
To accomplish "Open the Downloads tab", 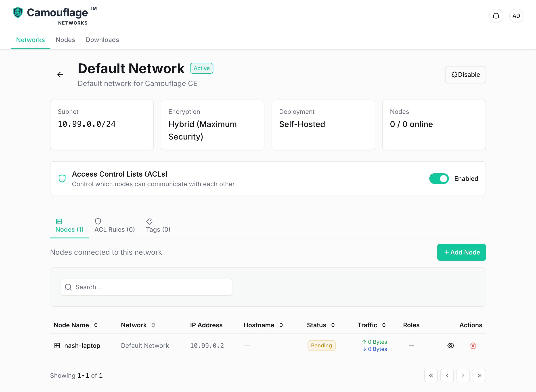I will [102, 40].
